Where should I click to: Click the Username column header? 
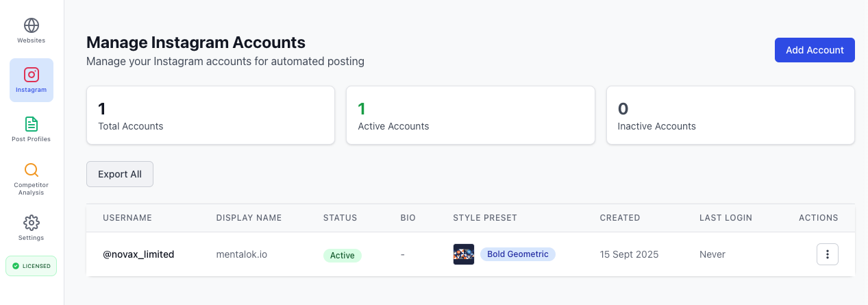coord(127,218)
